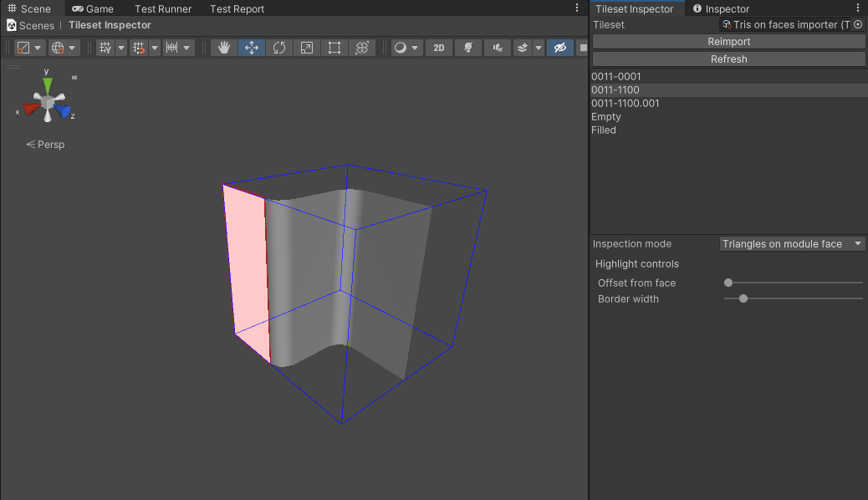The width and height of the screenshot is (868, 500).
Task: Open shading mode dropdown arrow
Action: tap(415, 48)
